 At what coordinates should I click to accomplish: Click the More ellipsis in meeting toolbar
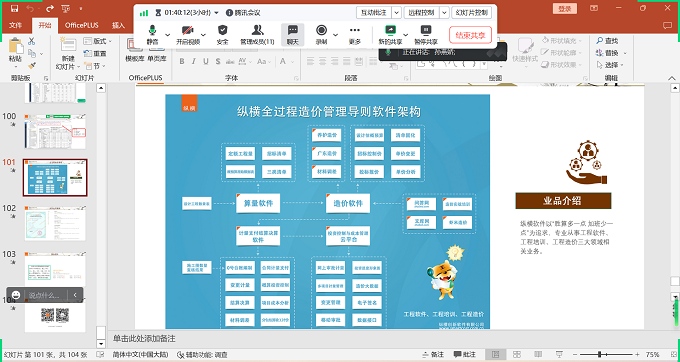pyautogui.click(x=355, y=35)
